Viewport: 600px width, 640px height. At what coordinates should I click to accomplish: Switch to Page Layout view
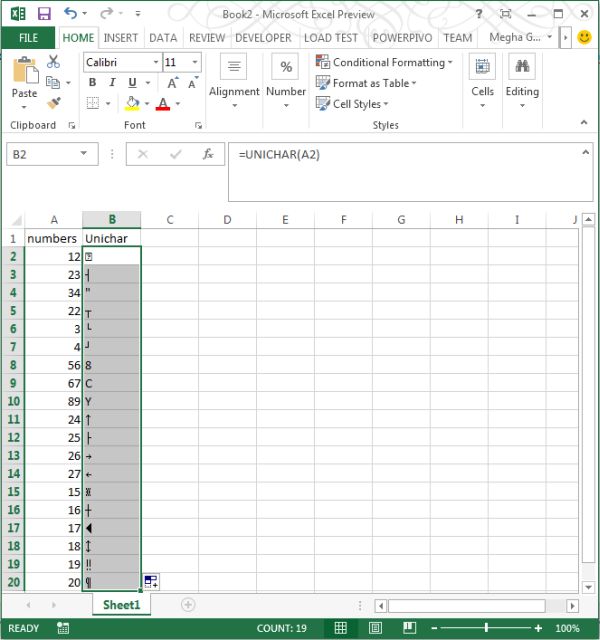pyautogui.click(x=375, y=628)
